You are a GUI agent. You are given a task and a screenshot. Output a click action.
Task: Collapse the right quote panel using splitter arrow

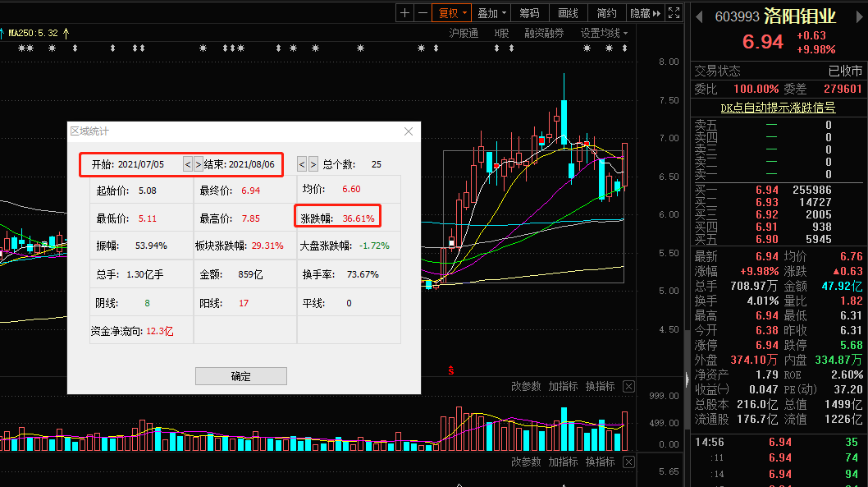tap(688, 378)
